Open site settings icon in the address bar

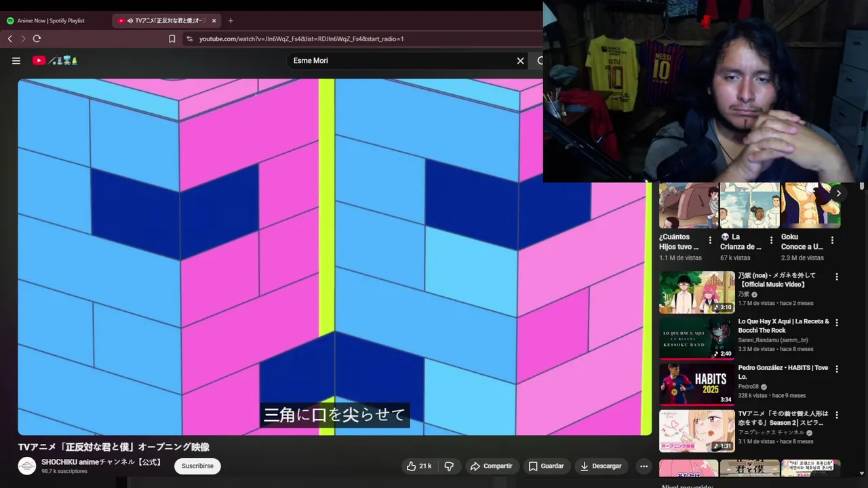pos(189,39)
